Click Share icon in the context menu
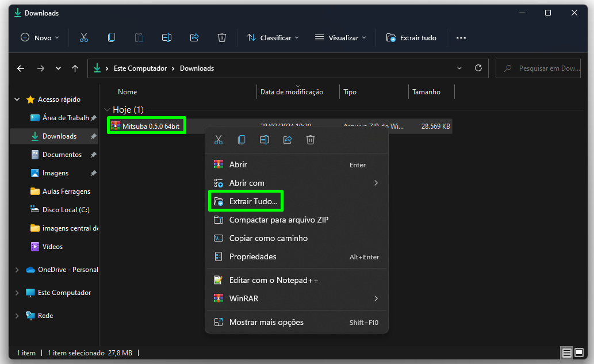The image size is (594, 364). (288, 140)
